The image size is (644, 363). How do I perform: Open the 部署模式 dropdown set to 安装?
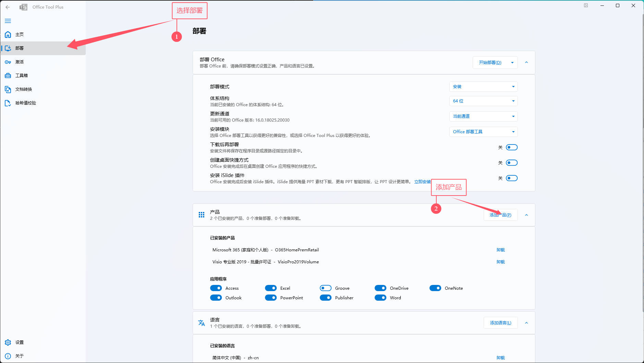pos(483,87)
